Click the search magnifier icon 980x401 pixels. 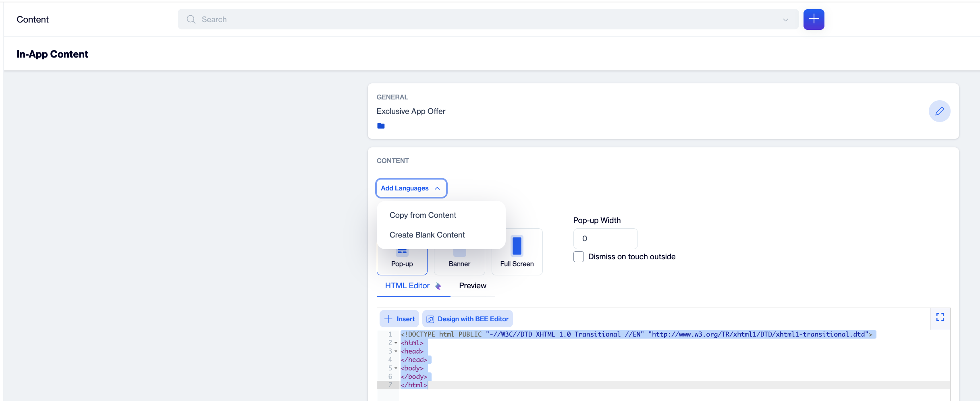coord(191,19)
